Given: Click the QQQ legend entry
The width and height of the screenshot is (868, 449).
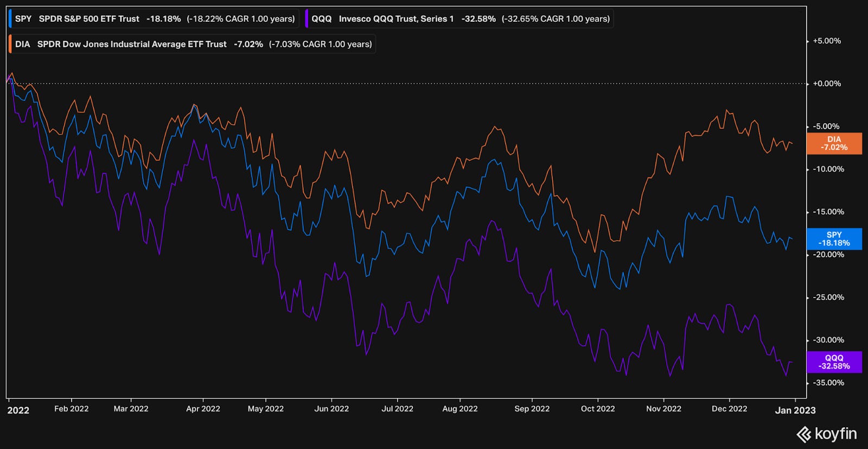Looking at the screenshot, I should [459, 18].
